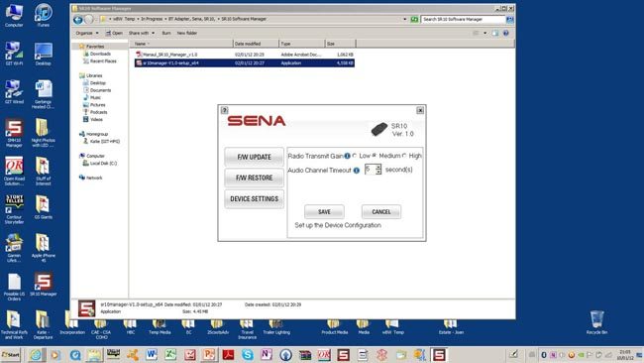Open the Share with dropdown
This screenshot has height=363, width=644.
(x=142, y=33)
